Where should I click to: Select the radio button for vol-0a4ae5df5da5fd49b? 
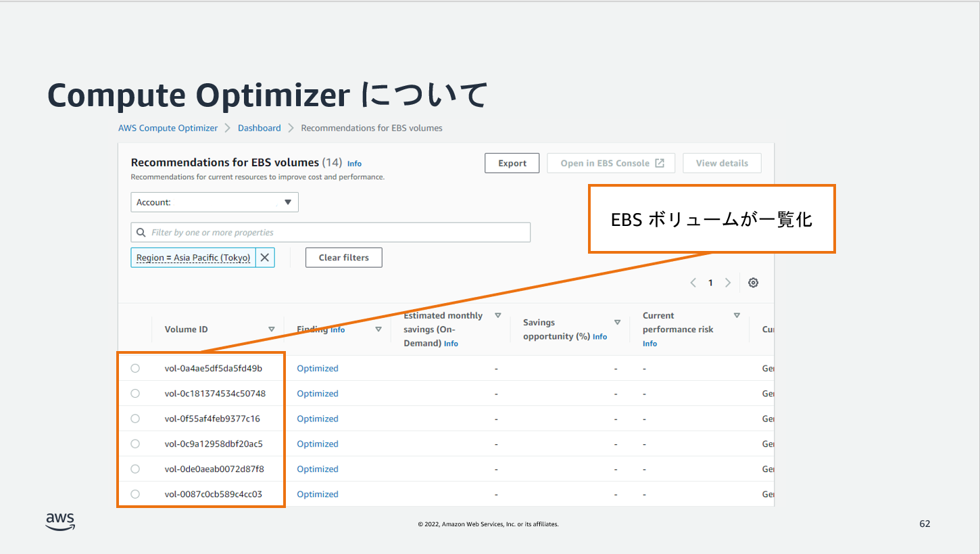click(x=135, y=368)
